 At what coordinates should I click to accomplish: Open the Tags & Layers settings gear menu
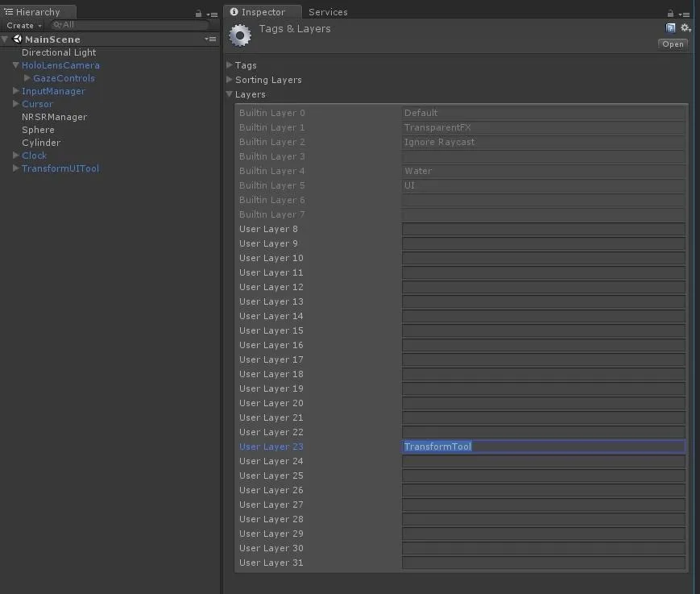click(x=686, y=28)
